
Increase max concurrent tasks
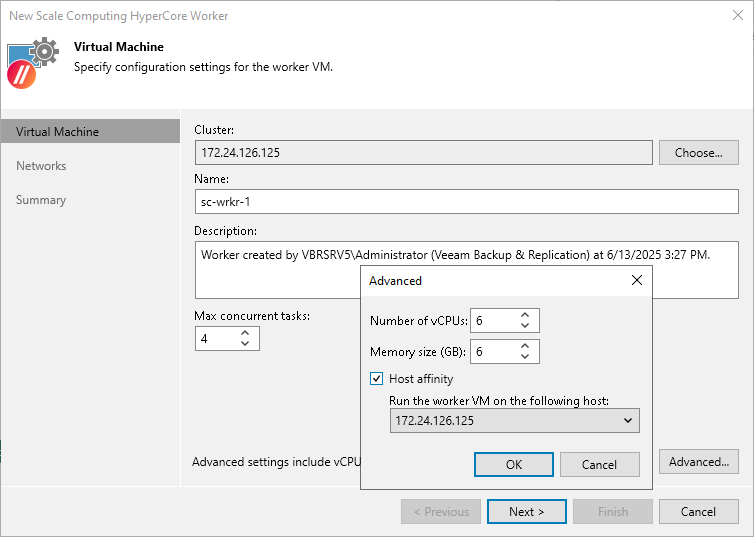245,334
